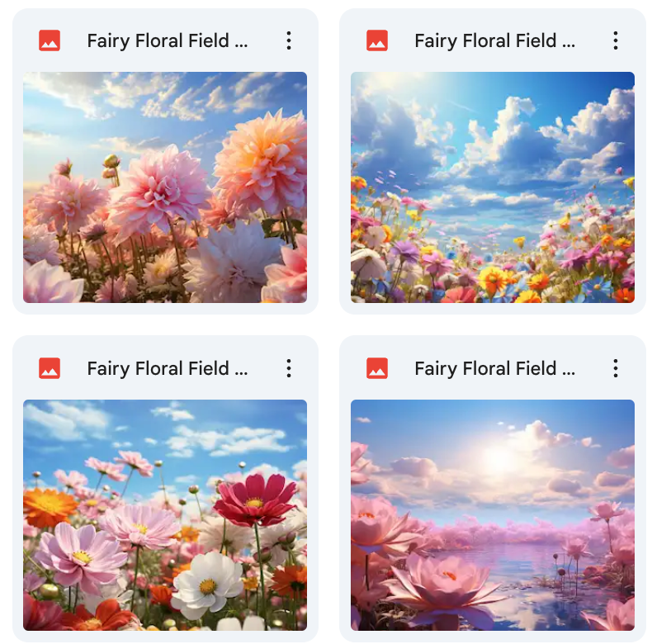The image size is (652, 644).
Task: Open more options for the pink dahlias file
Action: pyautogui.click(x=289, y=40)
